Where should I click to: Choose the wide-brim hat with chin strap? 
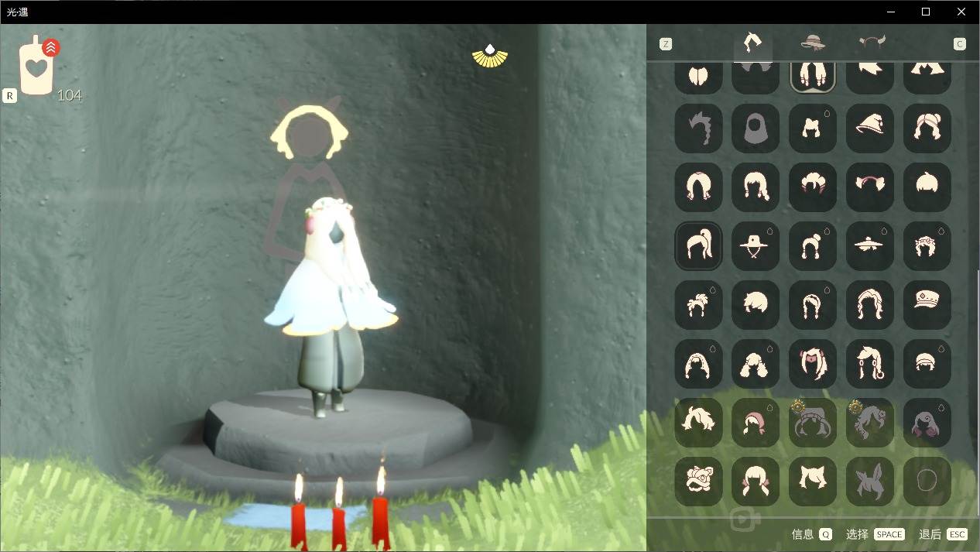pos(756,246)
